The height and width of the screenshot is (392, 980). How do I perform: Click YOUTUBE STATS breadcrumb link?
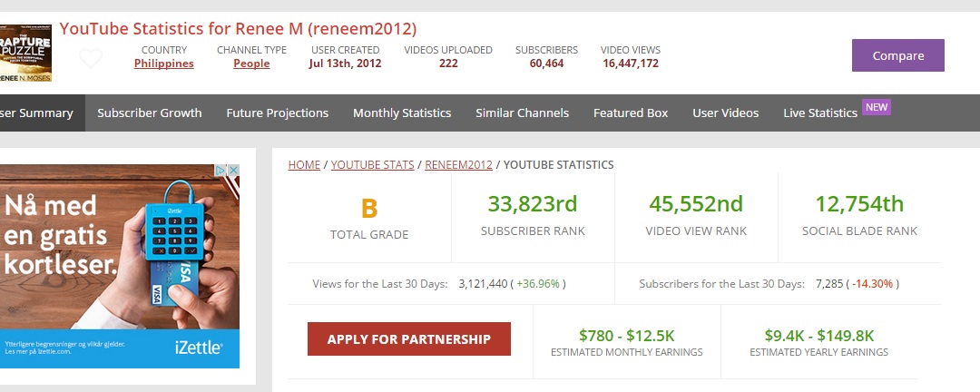tap(373, 164)
